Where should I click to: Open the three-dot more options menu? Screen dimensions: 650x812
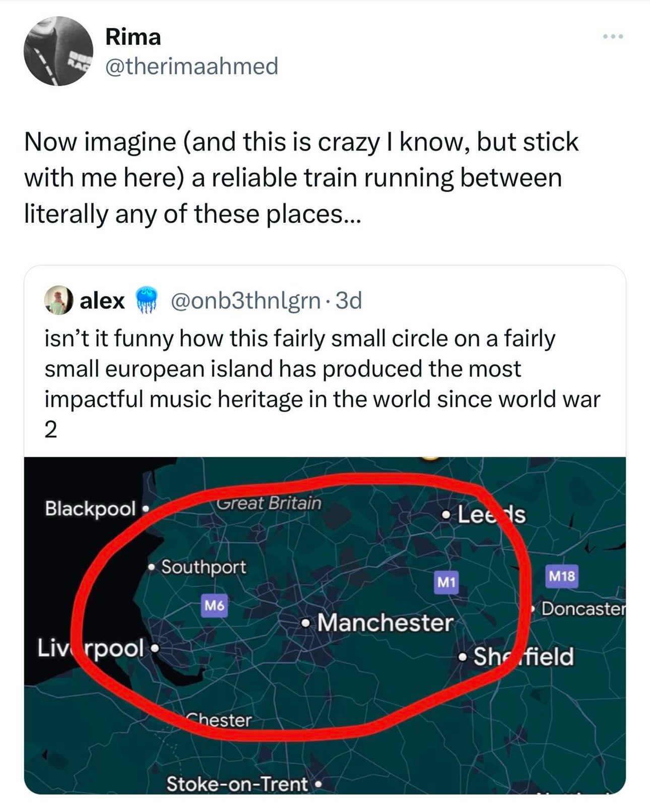(x=613, y=36)
